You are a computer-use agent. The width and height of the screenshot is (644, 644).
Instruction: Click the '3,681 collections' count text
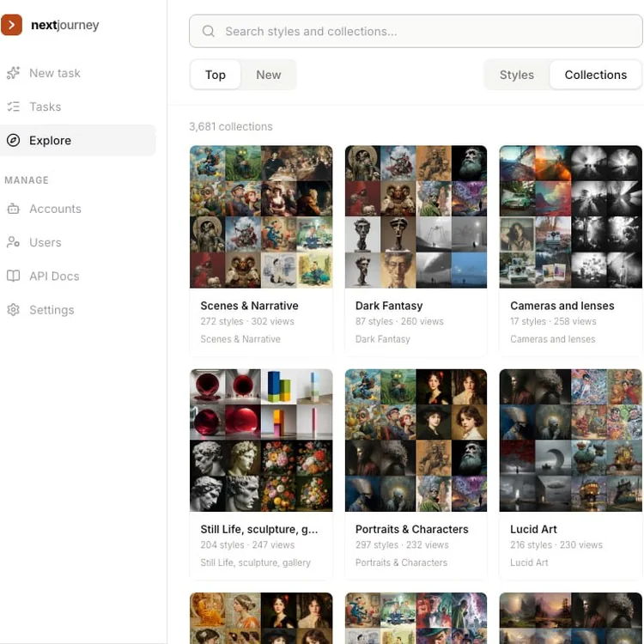tap(231, 126)
